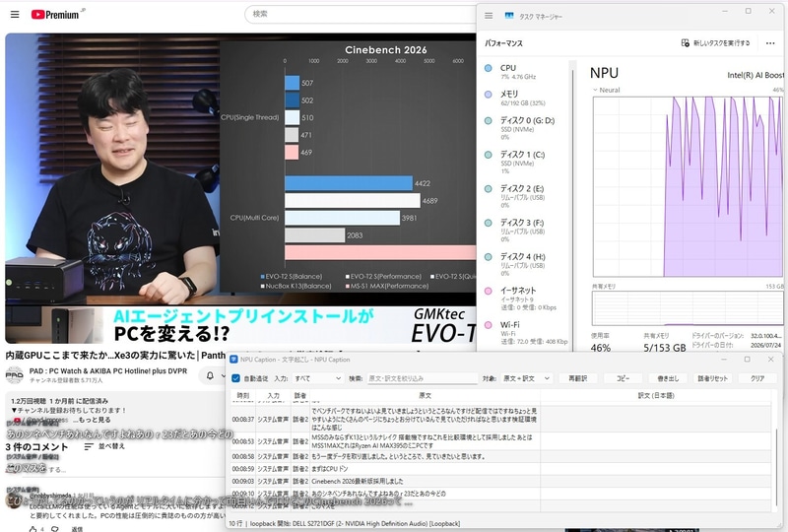Expand the bell notification chevron dropdown

coord(223,375)
